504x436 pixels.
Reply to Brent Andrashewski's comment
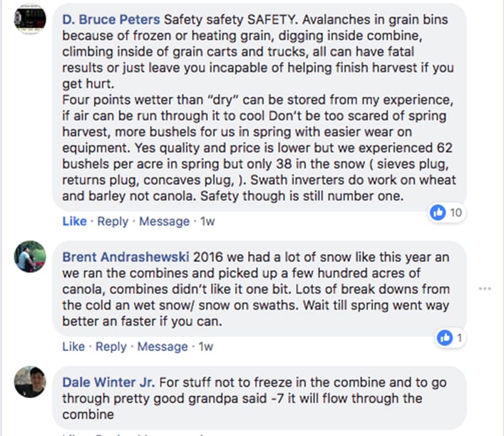(x=113, y=347)
